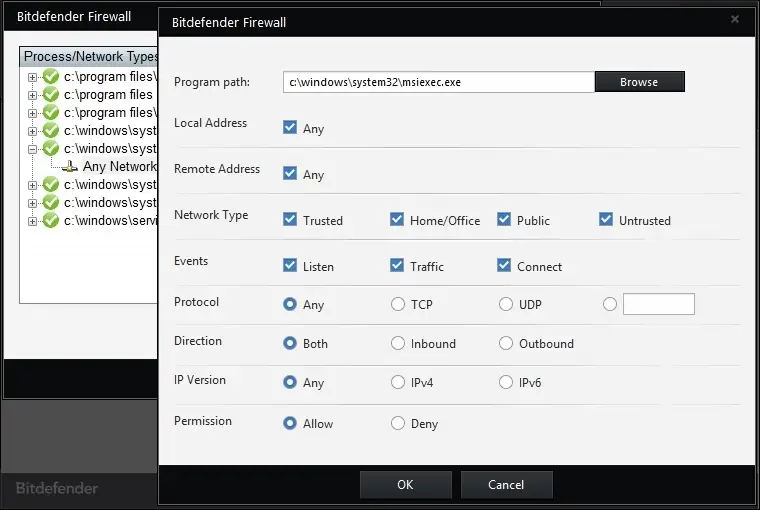Select the custom protocol radio button
This screenshot has height=510, width=760.
[x=610, y=304]
